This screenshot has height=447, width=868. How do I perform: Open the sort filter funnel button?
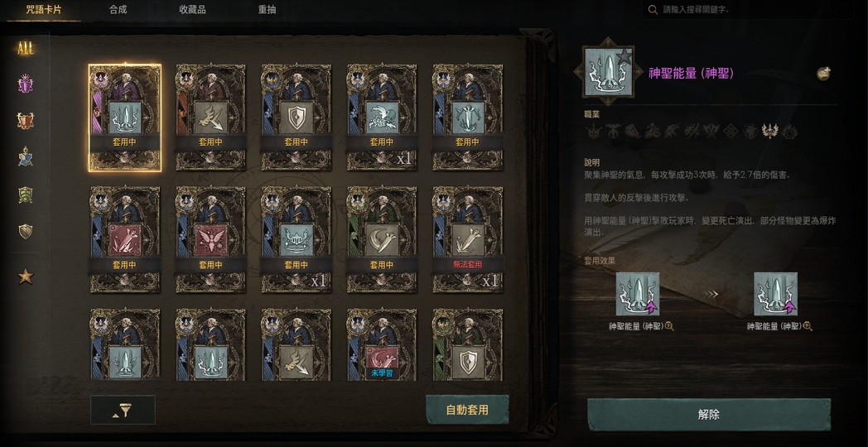123,410
